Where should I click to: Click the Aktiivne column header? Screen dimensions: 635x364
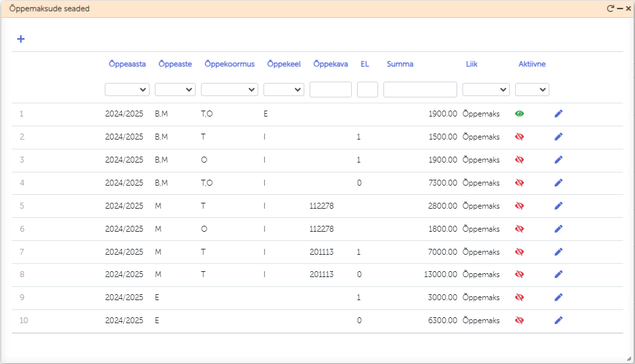(x=532, y=65)
